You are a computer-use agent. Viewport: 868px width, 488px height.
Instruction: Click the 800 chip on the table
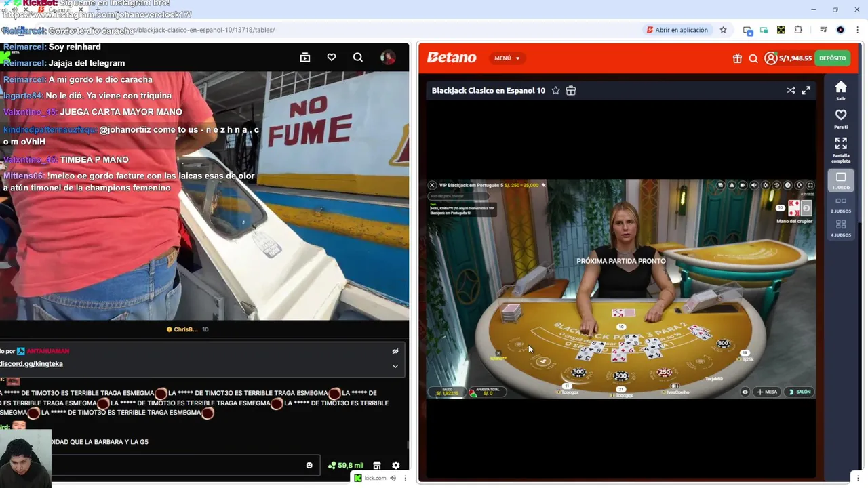(x=723, y=344)
